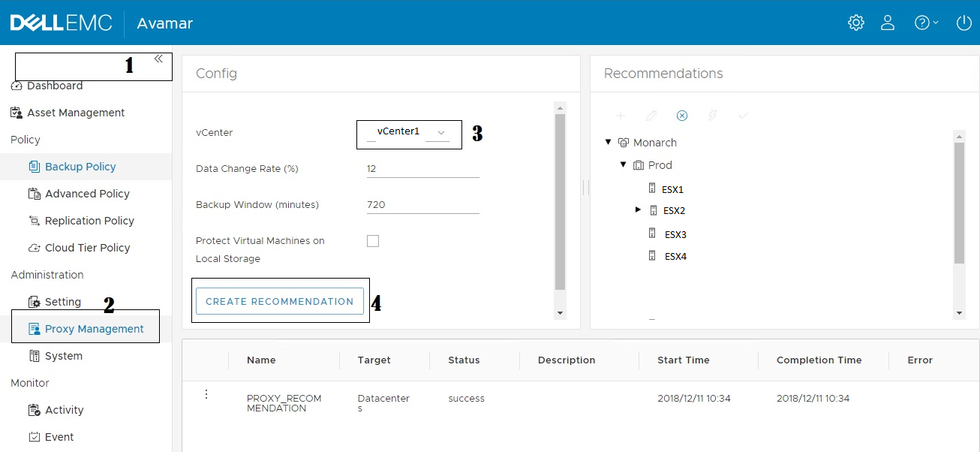Click the edit pencil icon in Recommendations
The width and height of the screenshot is (980, 452).
click(x=651, y=116)
